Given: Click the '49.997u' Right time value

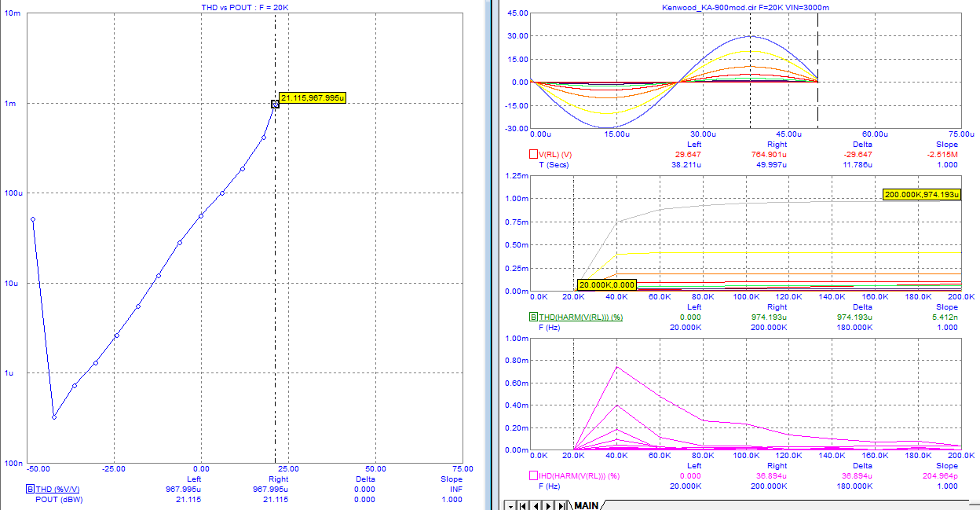Looking at the screenshot, I should [x=770, y=164].
